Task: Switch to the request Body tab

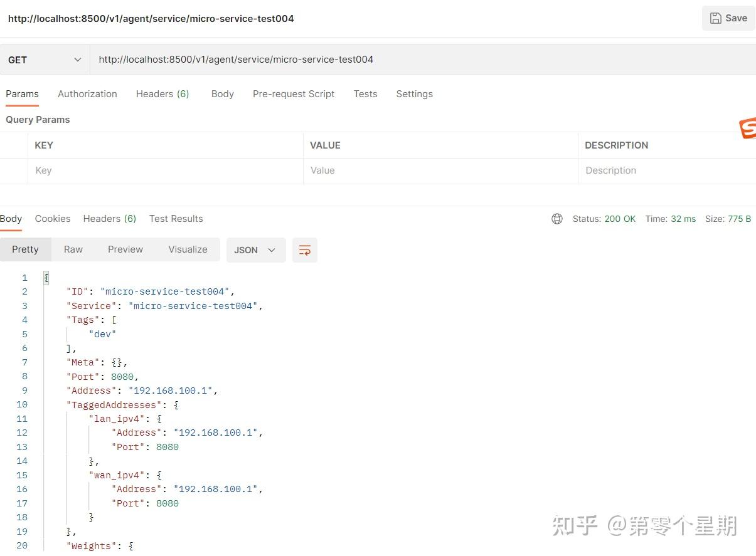Action: [223, 94]
